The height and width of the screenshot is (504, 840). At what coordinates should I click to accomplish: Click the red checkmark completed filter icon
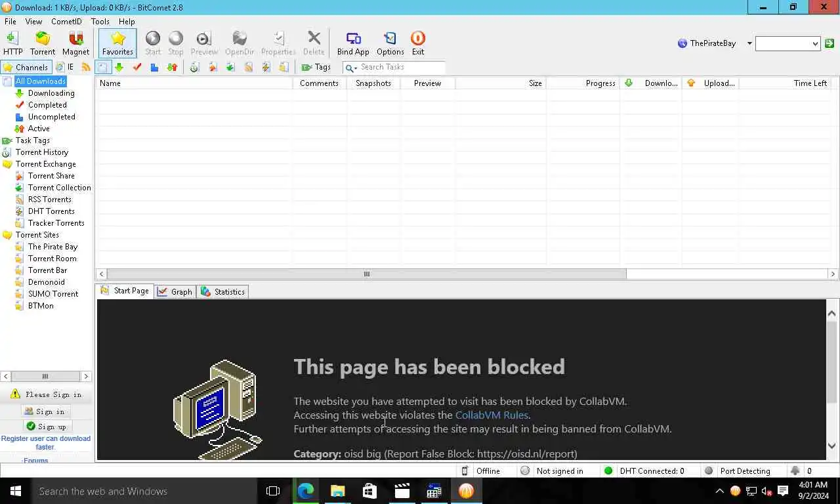137,67
